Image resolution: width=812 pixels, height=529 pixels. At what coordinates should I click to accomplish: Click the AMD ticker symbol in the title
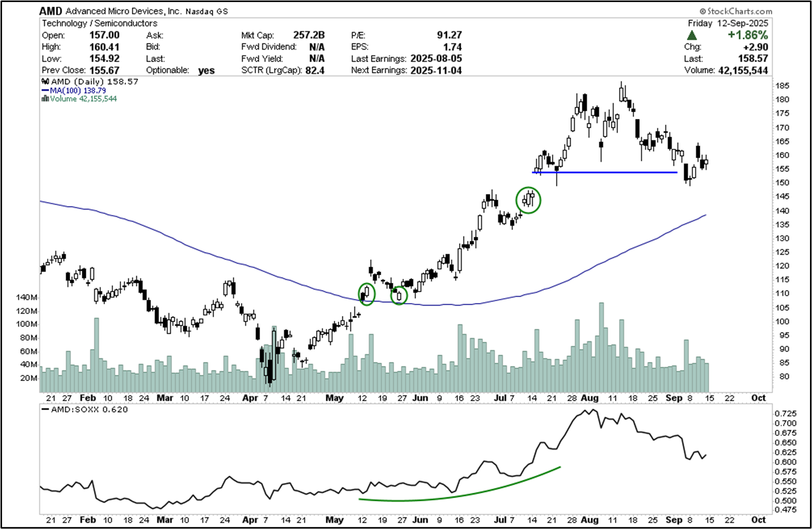[x=51, y=11]
